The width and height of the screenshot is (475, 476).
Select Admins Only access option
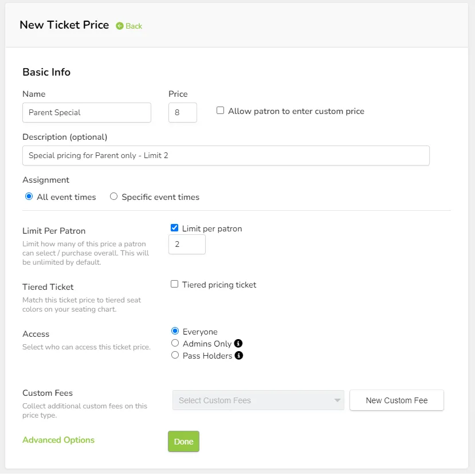(175, 343)
